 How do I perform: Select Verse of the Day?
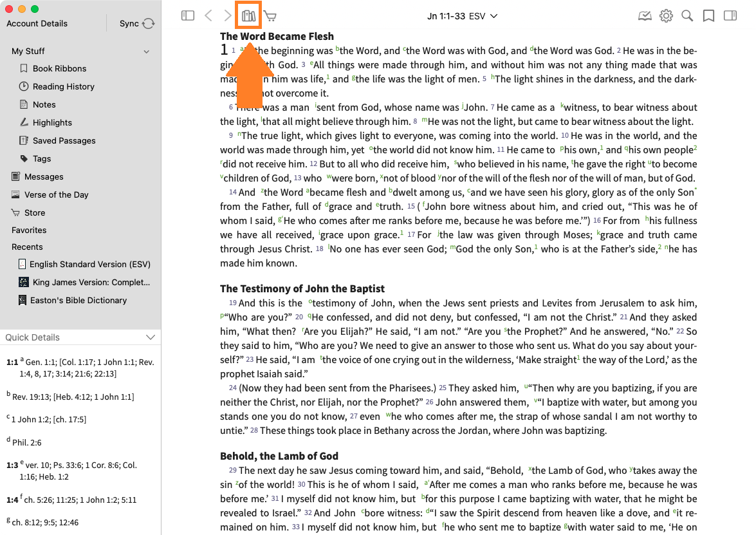tap(56, 194)
